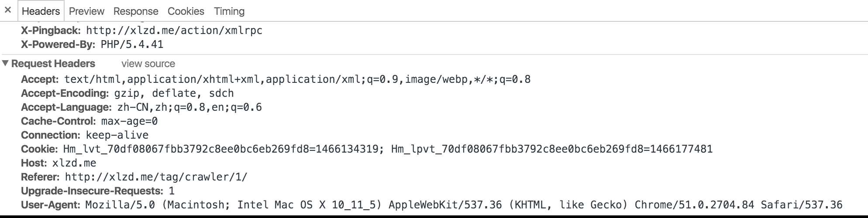Viewport: 868px width, 218px height.
Task: Click the Accept-Encoding value gzip, deflate, sdch
Action: (174, 93)
